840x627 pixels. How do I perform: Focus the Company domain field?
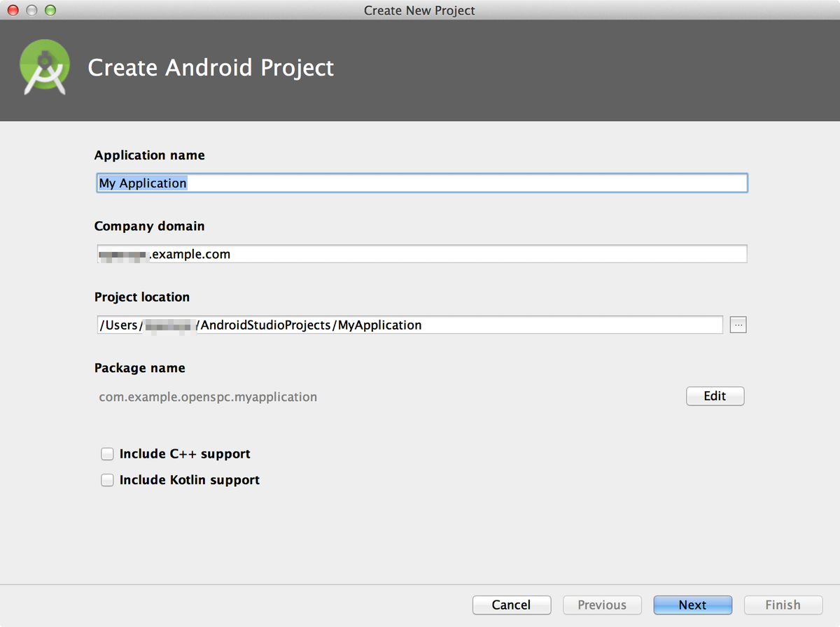point(422,254)
